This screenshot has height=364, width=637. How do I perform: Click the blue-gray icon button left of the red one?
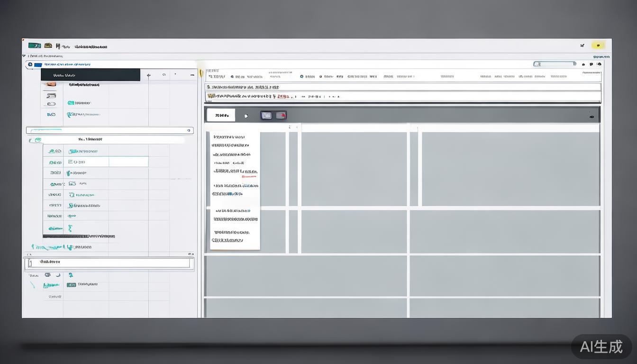point(266,115)
